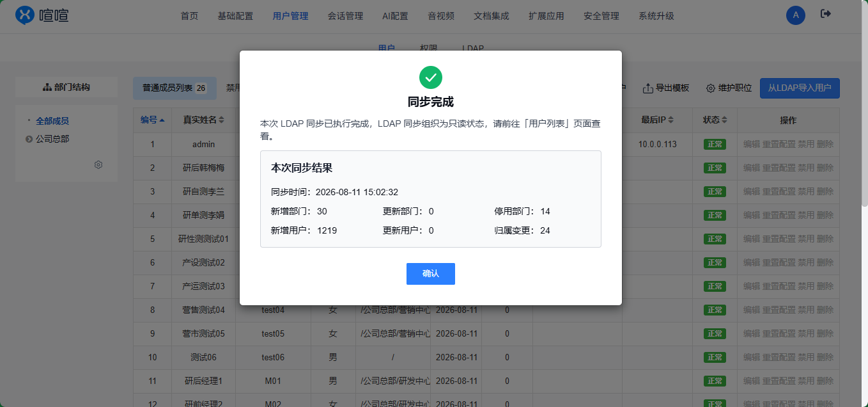
Task: Click the username cell M01
Action: tap(273, 381)
